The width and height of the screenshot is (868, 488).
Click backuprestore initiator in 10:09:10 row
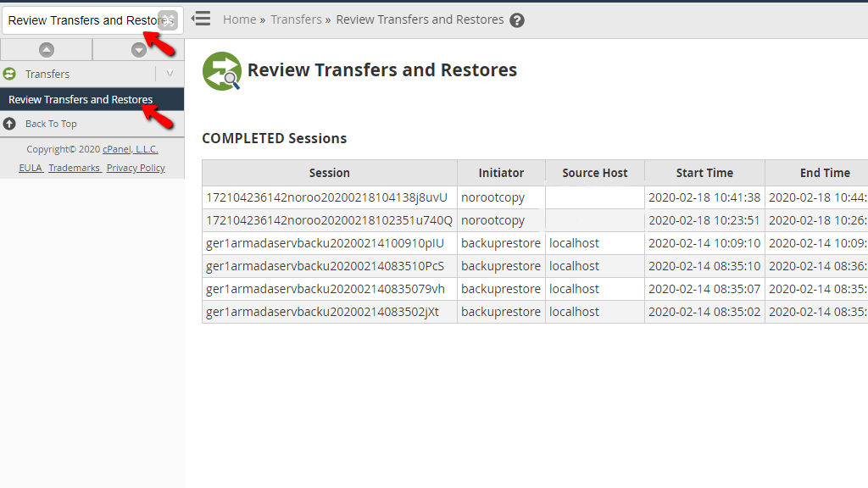pos(501,243)
